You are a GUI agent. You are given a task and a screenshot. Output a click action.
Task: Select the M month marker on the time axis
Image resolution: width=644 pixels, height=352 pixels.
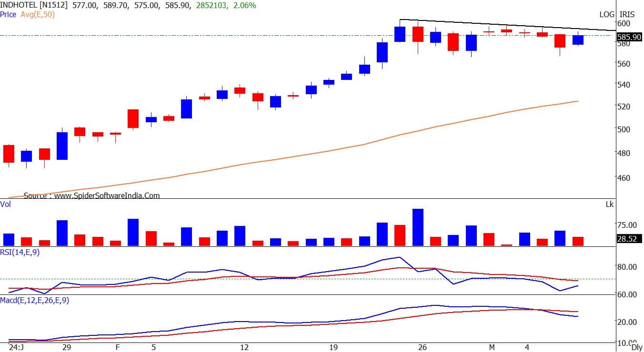(492, 348)
